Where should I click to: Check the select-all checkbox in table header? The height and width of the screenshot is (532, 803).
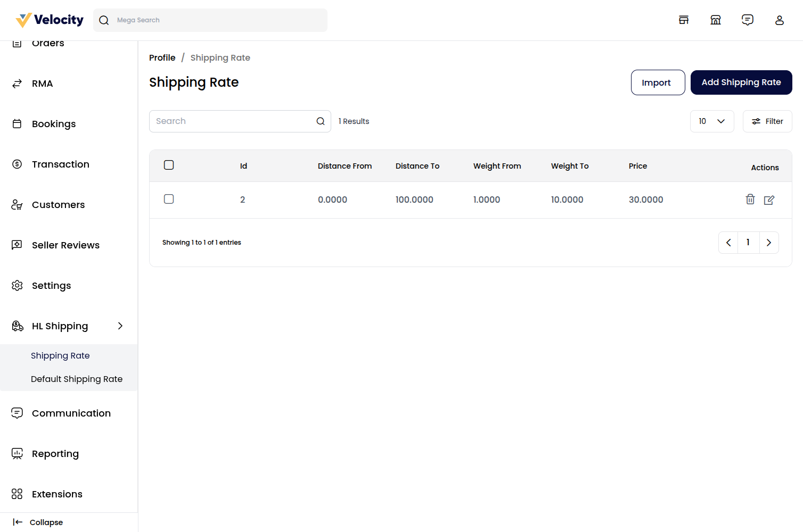click(x=169, y=165)
